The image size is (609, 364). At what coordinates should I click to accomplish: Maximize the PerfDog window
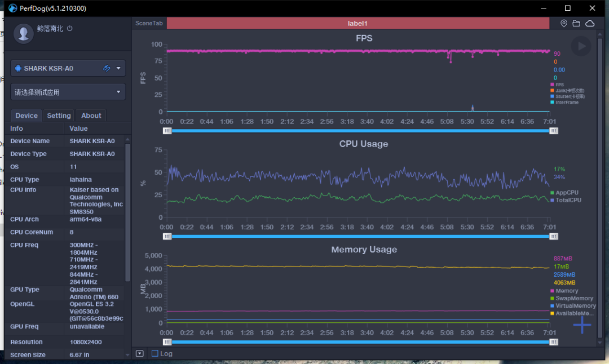pyautogui.click(x=568, y=8)
